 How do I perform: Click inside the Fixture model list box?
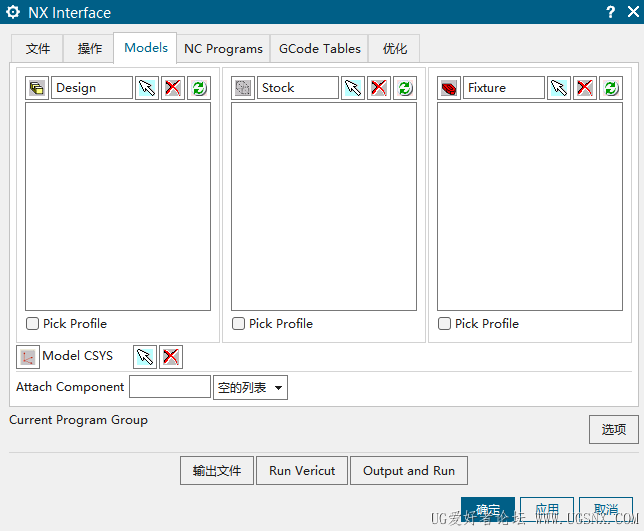(x=530, y=207)
